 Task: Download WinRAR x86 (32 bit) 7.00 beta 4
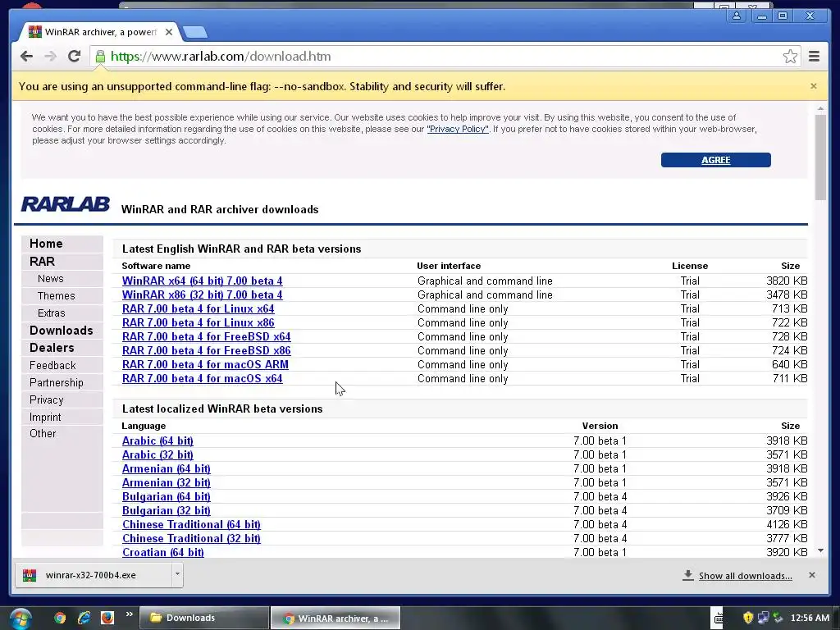(202, 294)
